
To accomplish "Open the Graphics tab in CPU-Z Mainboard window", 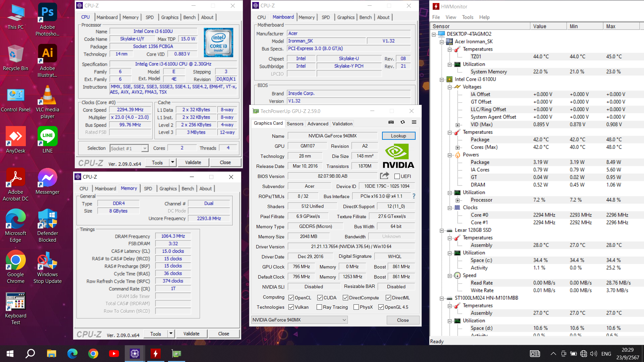I will coord(346,17).
